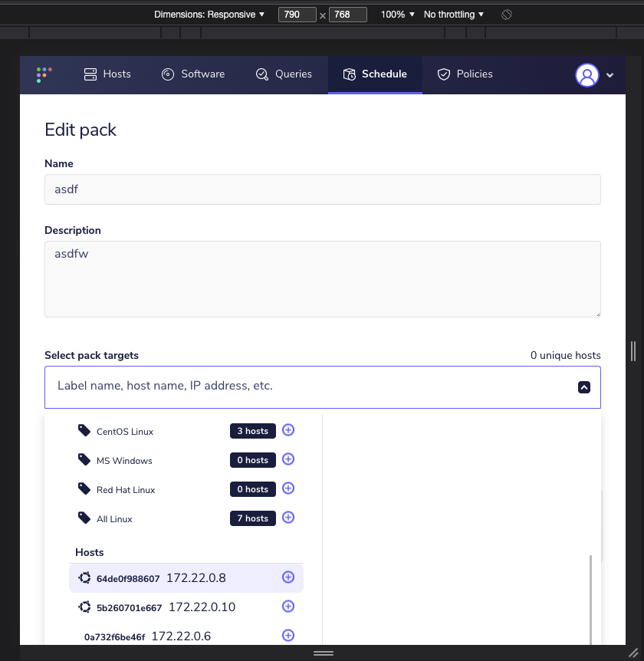Viewport: 644px width, 661px height.
Task: Focus the Select pack targets search field
Action: (323, 387)
